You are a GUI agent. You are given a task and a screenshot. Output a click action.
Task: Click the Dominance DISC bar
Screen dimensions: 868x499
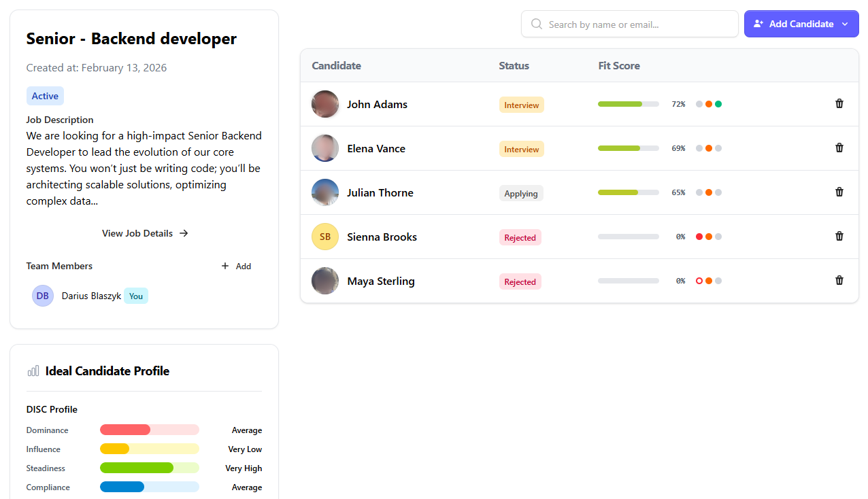pyautogui.click(x=150, y=430)
